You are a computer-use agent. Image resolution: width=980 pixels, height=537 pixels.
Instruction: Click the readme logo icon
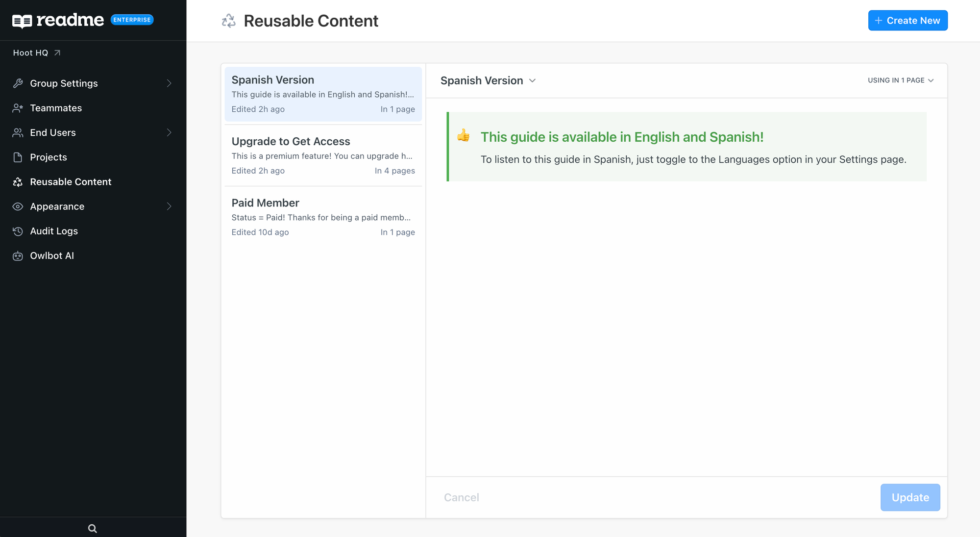[x=22, y=21]
